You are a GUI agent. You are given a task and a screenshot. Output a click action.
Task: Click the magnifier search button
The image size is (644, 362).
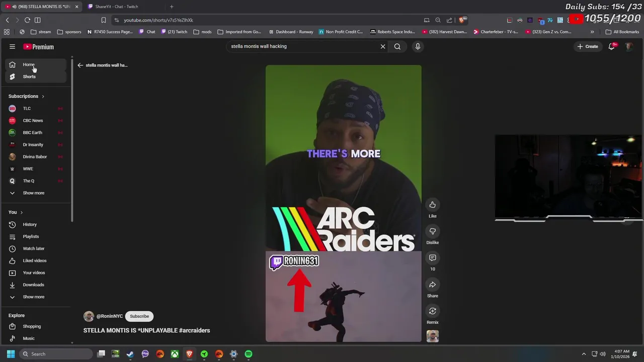click(397, 46)
